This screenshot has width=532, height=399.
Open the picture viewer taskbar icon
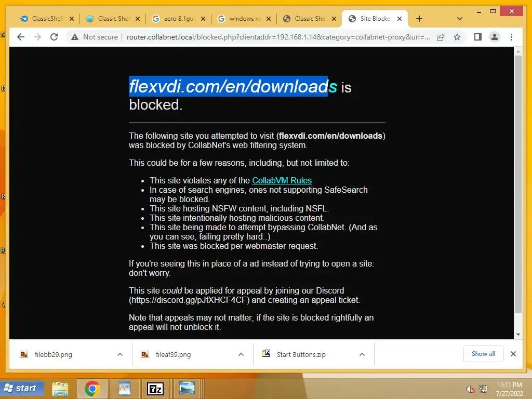(187, 389)
